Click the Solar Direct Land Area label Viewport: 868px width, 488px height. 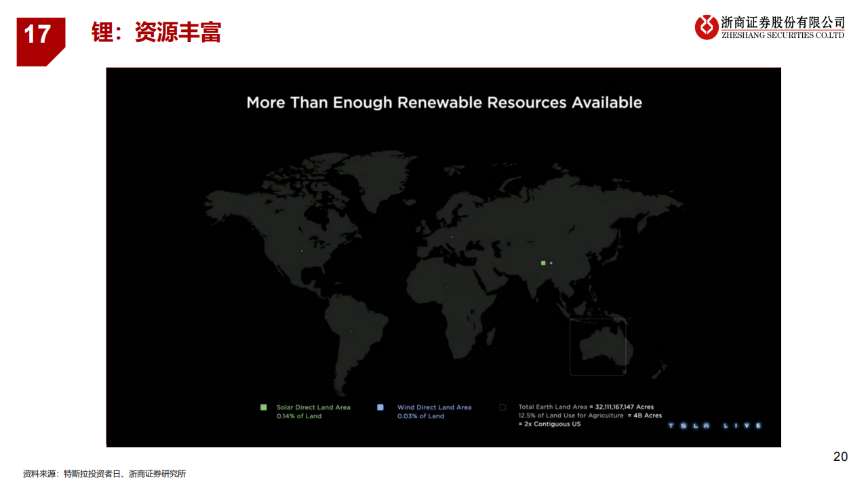(x=313, y=407)
